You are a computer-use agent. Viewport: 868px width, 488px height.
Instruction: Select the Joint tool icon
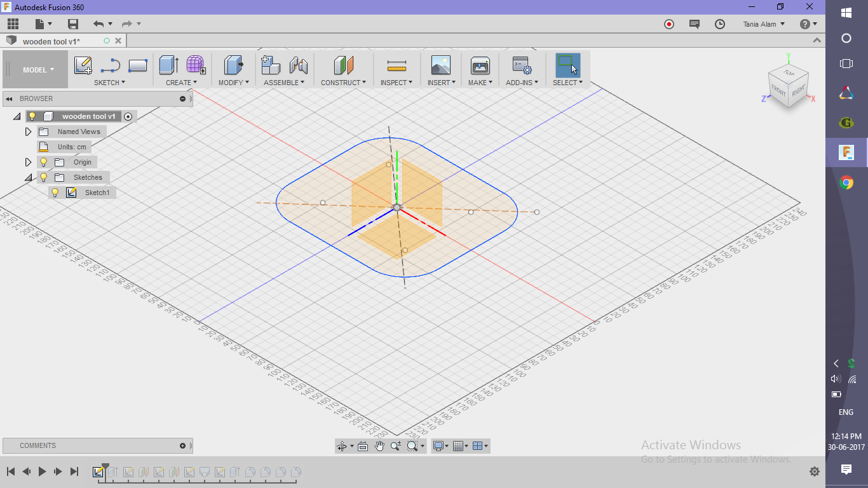(x=299, y=65)
